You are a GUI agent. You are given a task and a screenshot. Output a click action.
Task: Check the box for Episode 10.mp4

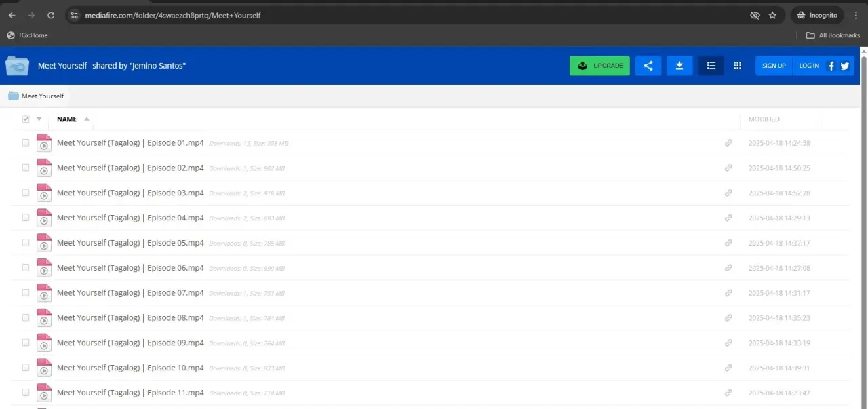pos(26,368)
